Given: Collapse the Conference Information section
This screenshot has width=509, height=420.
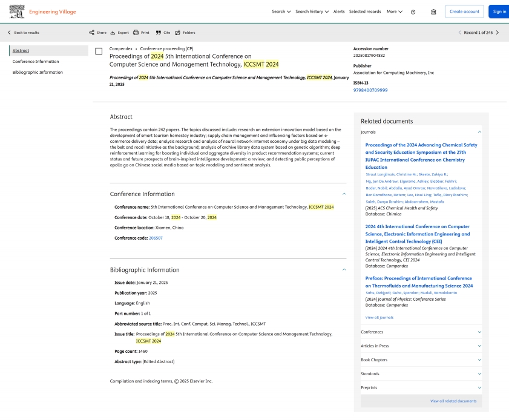Looking at the screenshot, I should tap(344, 194).
